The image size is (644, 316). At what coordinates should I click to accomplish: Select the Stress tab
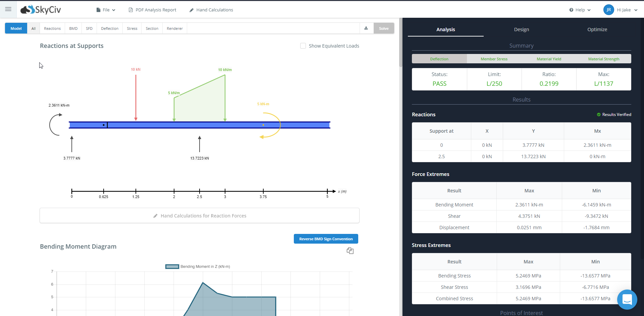[x=132, y=28]
